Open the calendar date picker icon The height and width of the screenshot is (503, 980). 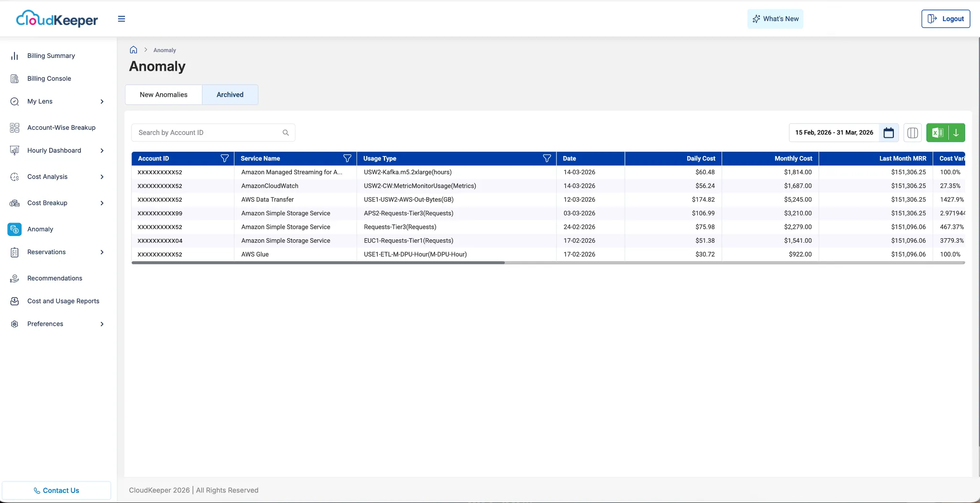coord(889,133)
